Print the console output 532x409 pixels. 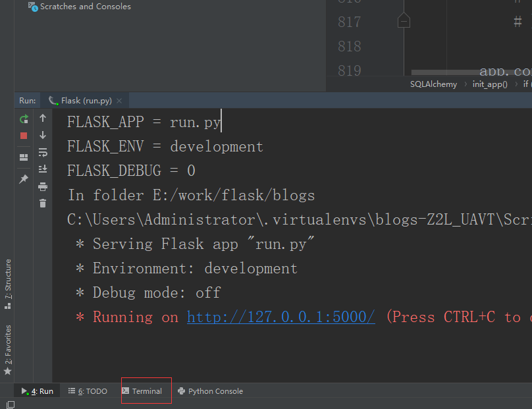[43, 186]
